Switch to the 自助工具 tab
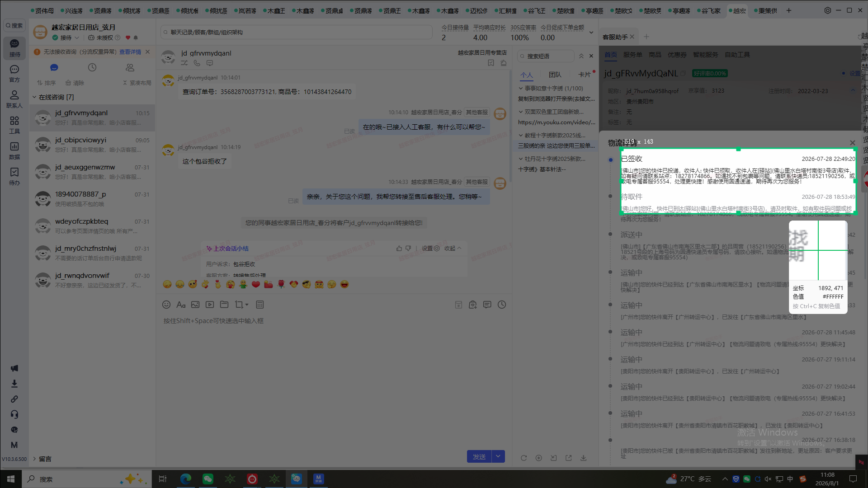Screen dimensions: 868x488 pyautogui.click(x=737, y=55)
